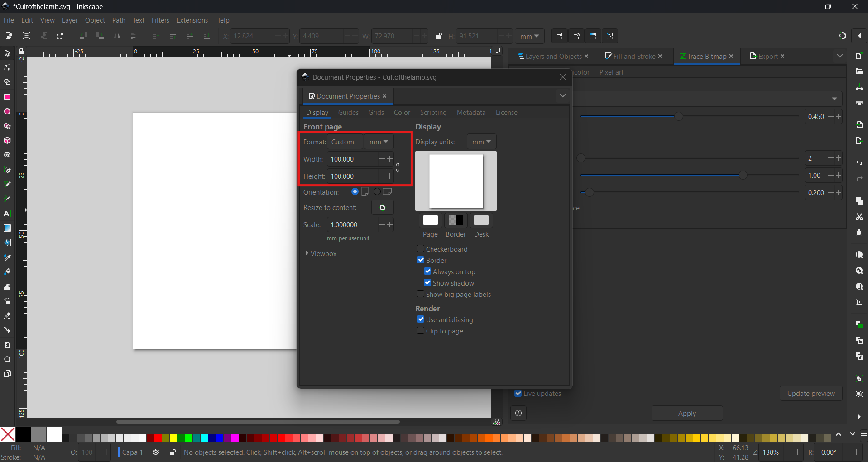Select landscape orientation radio button
Image resolution: width=868 pixels, height=462 pixels.
pyautogui.click(x=377, y=192)
